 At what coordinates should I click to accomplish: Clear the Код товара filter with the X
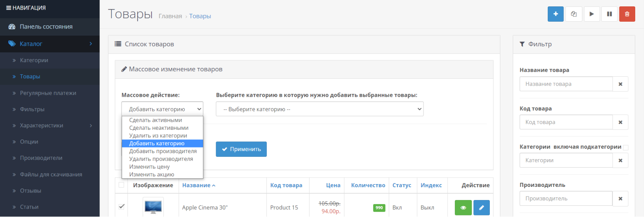[620, 122]
